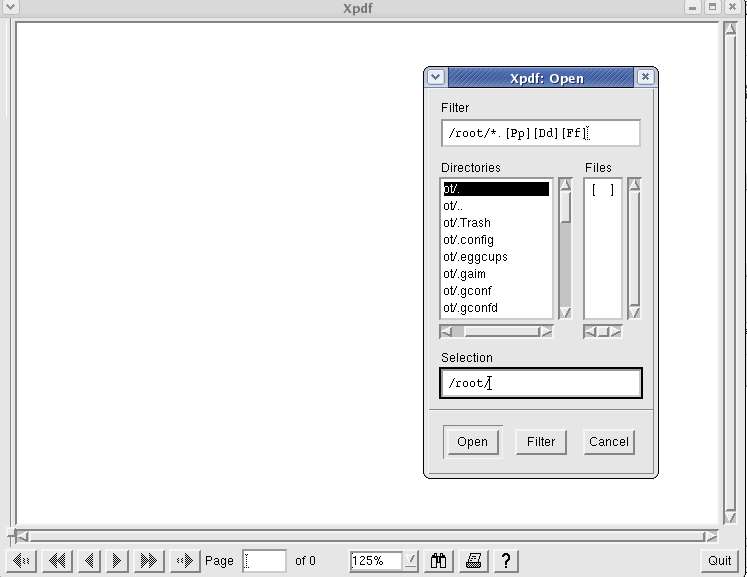Close the Xpdf Open dialog with X

[645, 77]
